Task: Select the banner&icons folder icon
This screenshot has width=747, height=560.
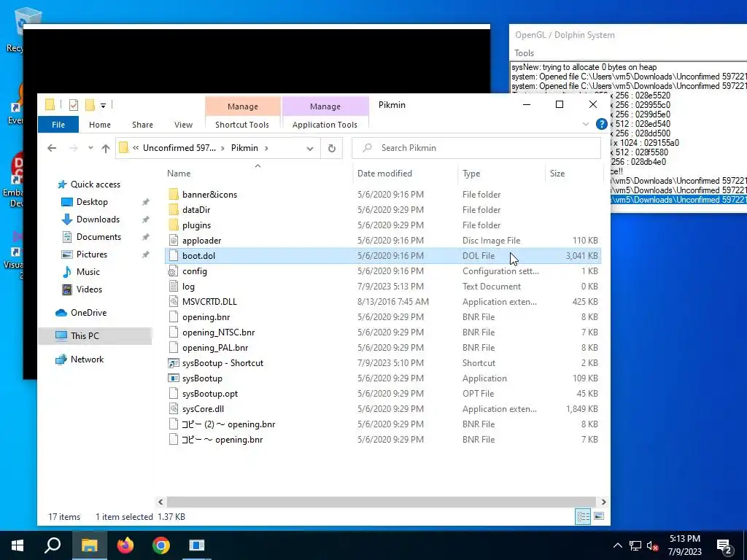Action: [174, 194]
